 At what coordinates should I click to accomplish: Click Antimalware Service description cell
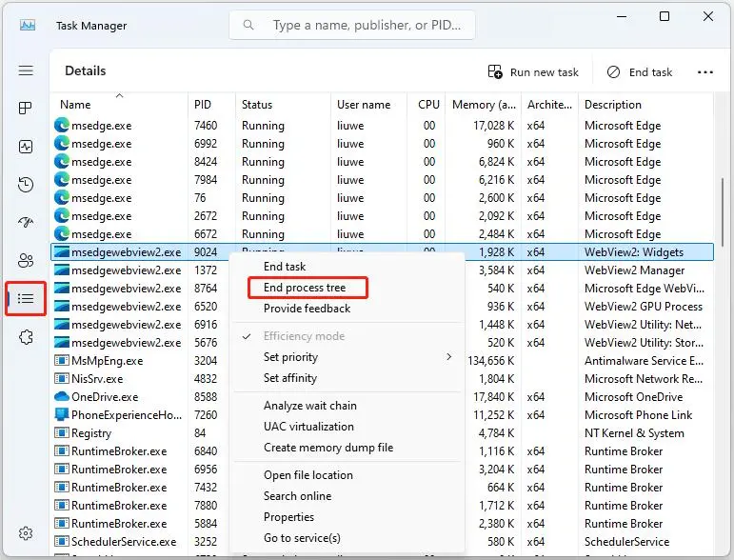pyautogui.click(x=644, y=361)
